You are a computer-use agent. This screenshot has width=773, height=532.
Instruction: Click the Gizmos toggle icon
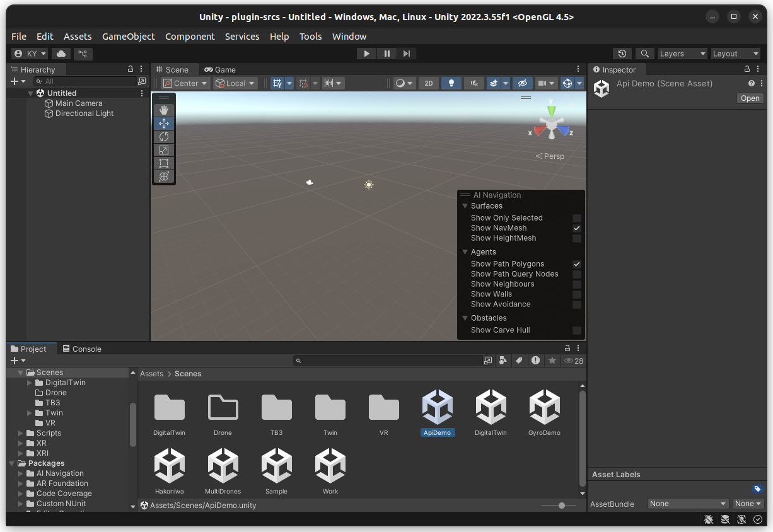click(567, 83)
